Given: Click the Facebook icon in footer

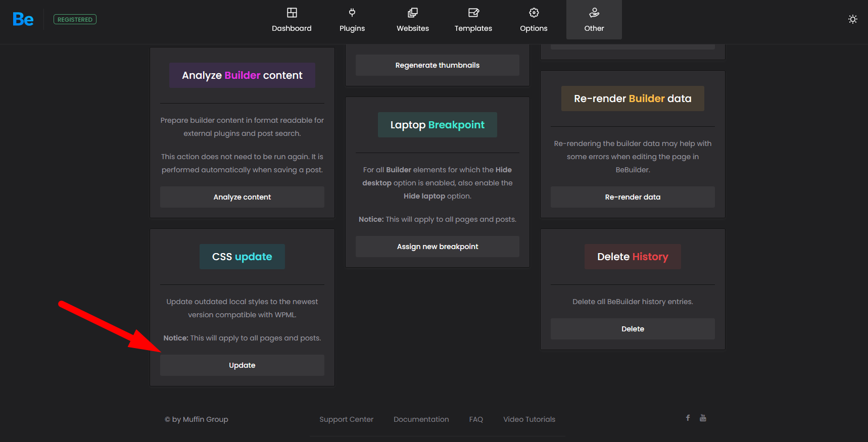Looking at the screenshot, I should [x=688, y=418].
